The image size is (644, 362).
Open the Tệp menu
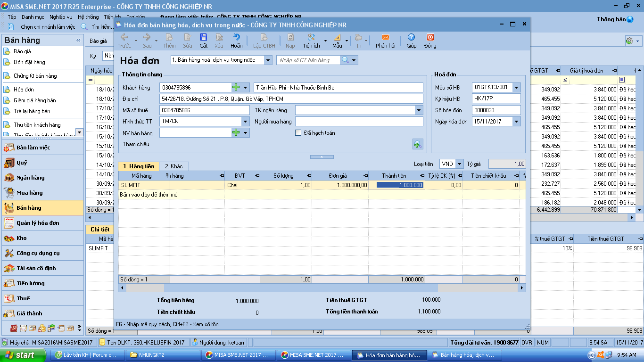click(x=12, y=17)
